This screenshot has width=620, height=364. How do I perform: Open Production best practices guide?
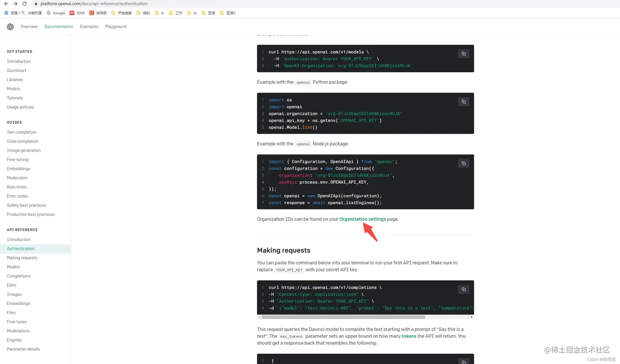pyautogui.click(x=31, y=214)
